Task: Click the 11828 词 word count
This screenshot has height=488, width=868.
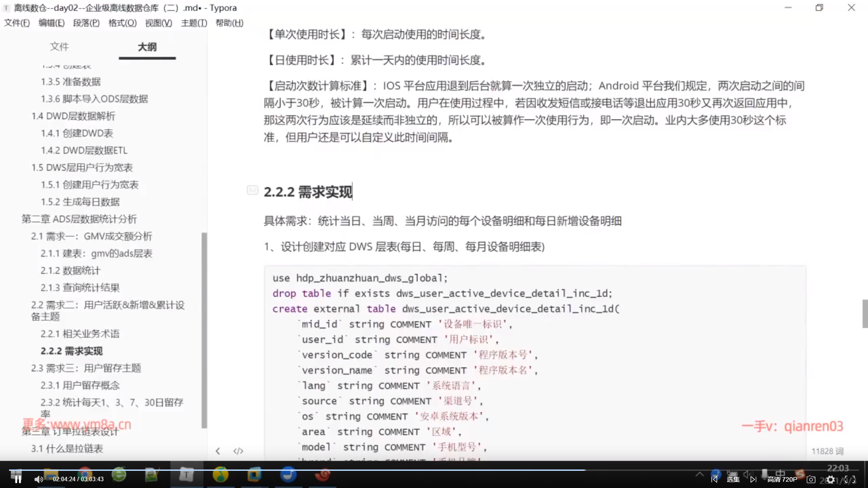Action: pos(827,451)
